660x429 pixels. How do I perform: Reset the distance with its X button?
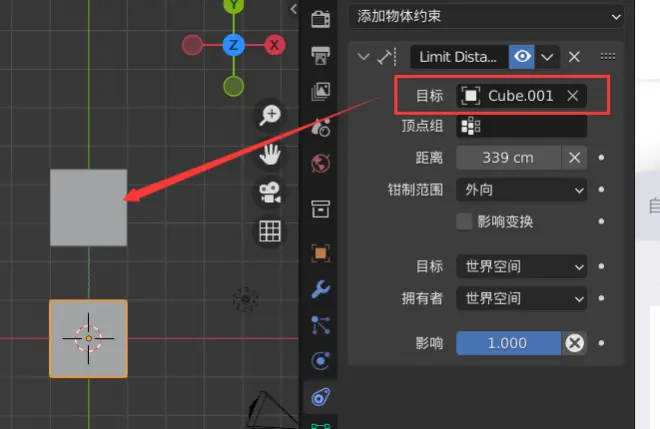(x=575, y=158)
